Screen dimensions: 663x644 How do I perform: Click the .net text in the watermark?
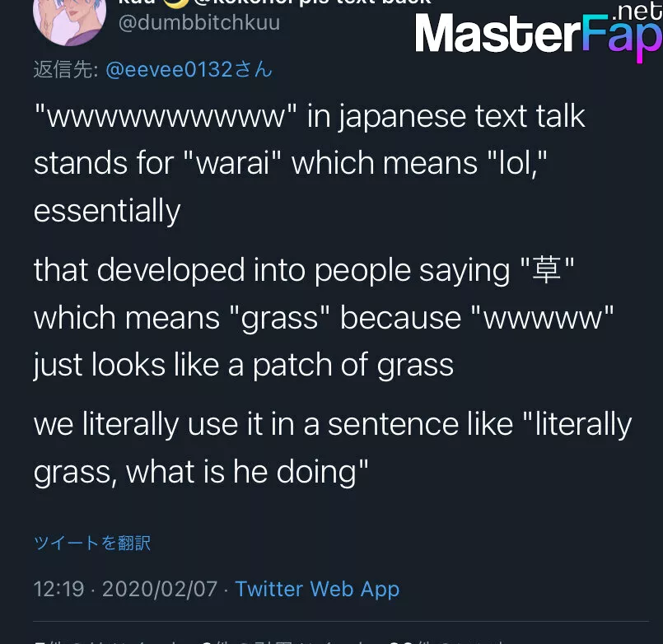click(x=637, y=10)
